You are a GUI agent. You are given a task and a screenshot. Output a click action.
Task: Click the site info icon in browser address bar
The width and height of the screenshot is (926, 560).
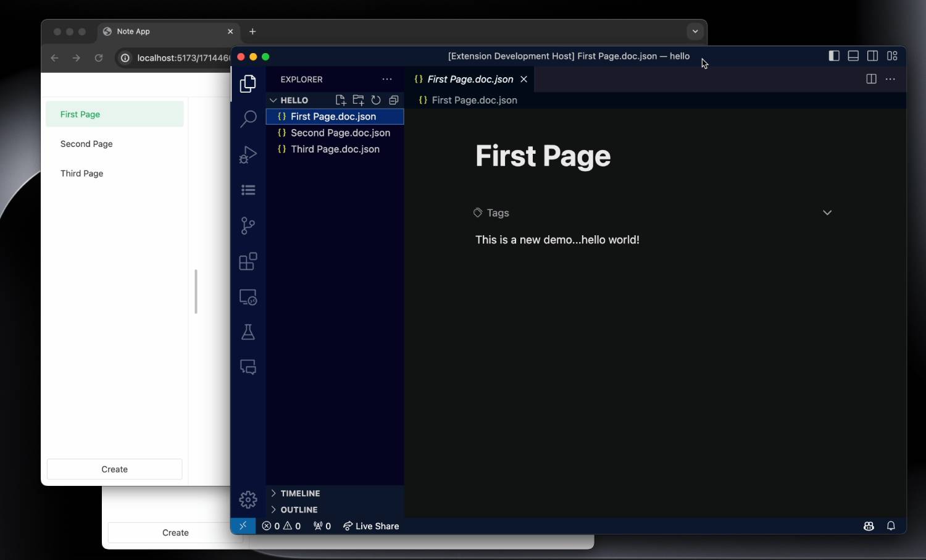point(125,58)
